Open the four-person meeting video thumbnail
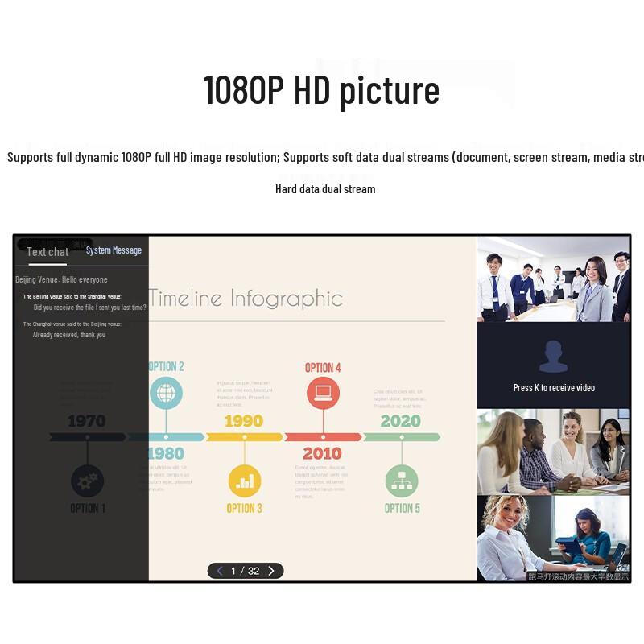Screen dimensions: 644x644 coord(553,452)
